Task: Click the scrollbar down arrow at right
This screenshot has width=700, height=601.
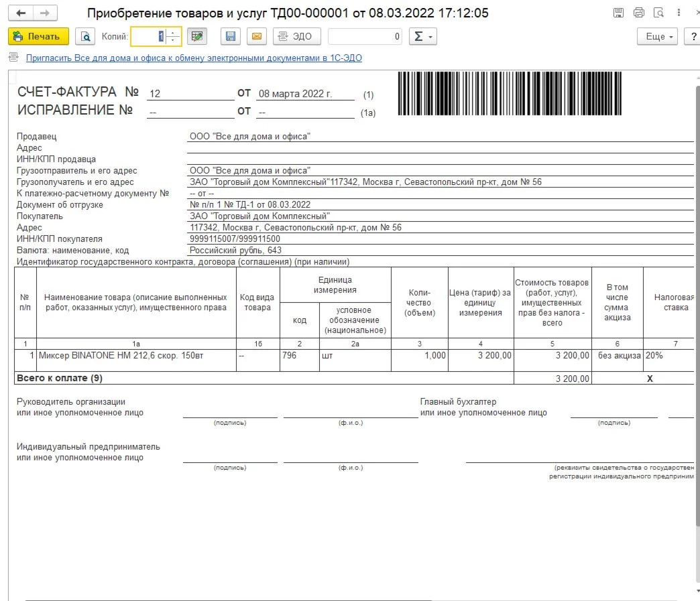Action: point(697,590)
